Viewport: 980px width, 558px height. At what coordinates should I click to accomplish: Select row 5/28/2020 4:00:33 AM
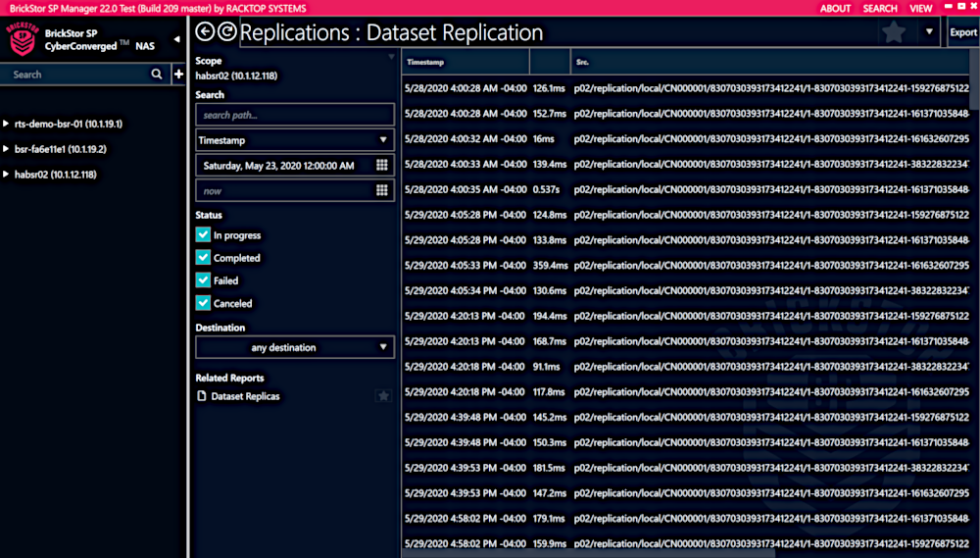pos(686,164)
